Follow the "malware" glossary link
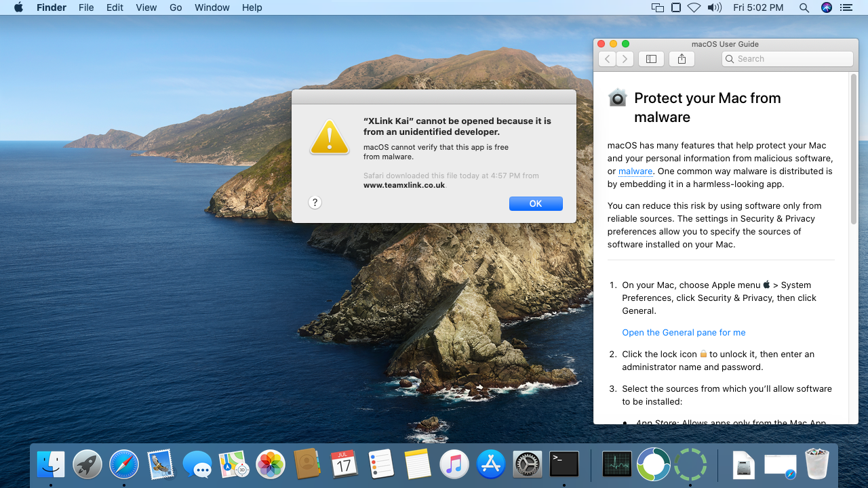Image resolution: width=868 pixels, height=488 pixels. coord(635,171)
